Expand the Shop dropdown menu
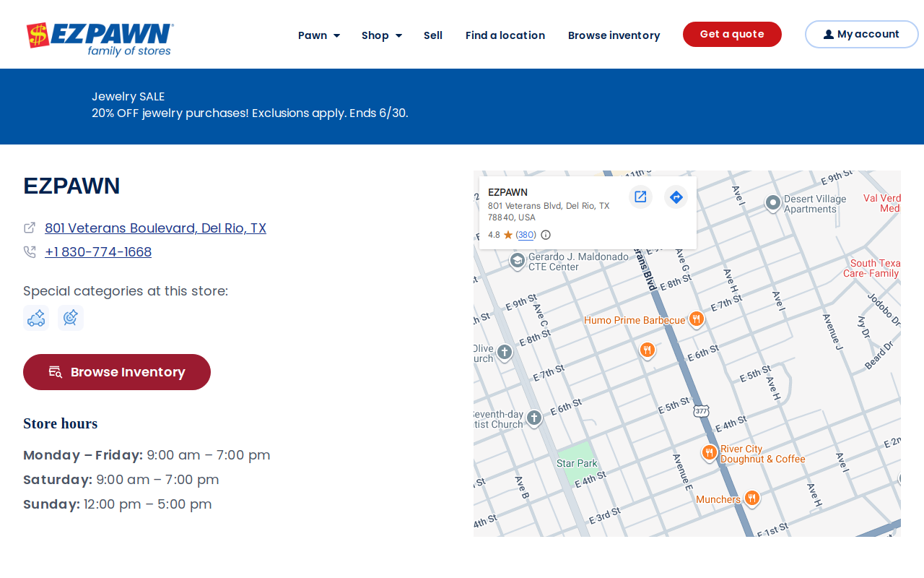The width and height of the screenshot is (924, 578). [382, 35]
